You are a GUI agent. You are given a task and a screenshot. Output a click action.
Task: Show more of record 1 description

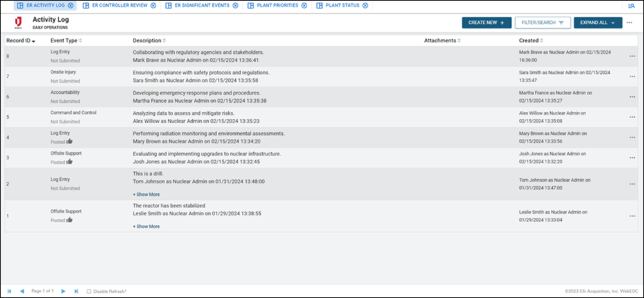[146, 226]
